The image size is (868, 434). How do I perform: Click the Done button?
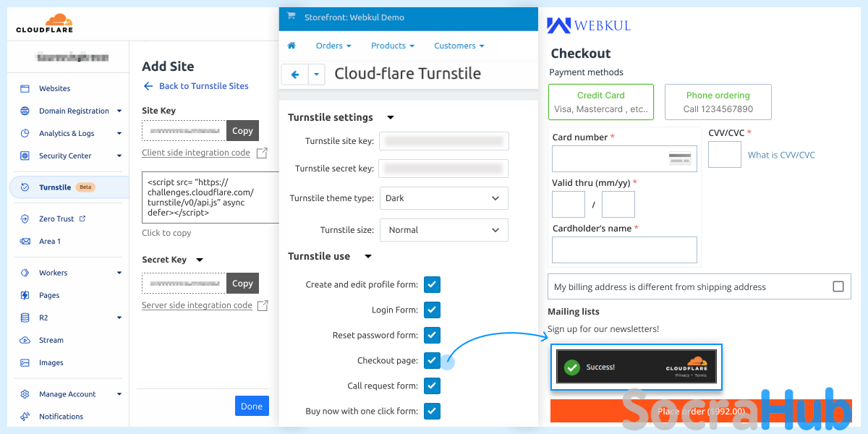point(252,406)
